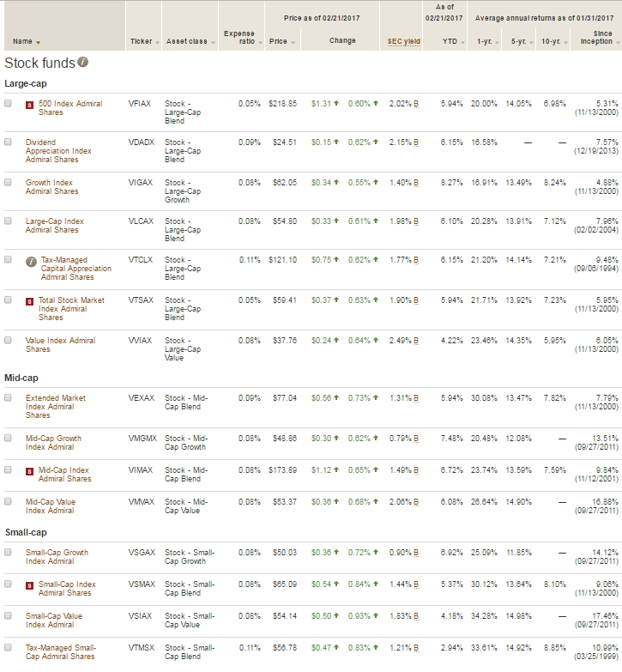The image size is (622, 672).
Task: Open Dividend Appreciation Index Admiral Shares fund
Action: pyautogui.click(x=58, y=151)
